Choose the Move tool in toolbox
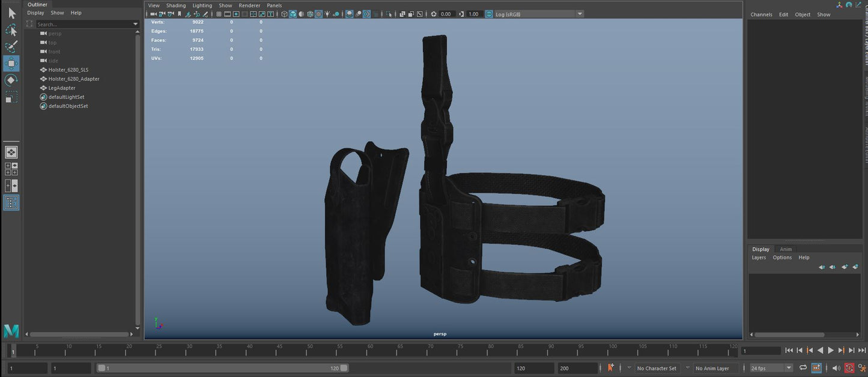This screenshot has height=377, width=868. [x=11, y=64]
